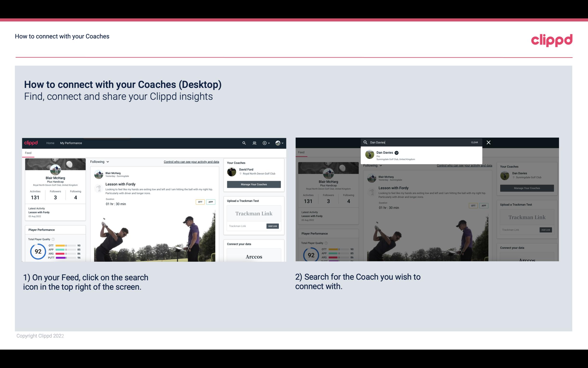Click the Add Link button for Trackman
The width and height of the screenshot is (588, 368).
click(x=272, y=225)
